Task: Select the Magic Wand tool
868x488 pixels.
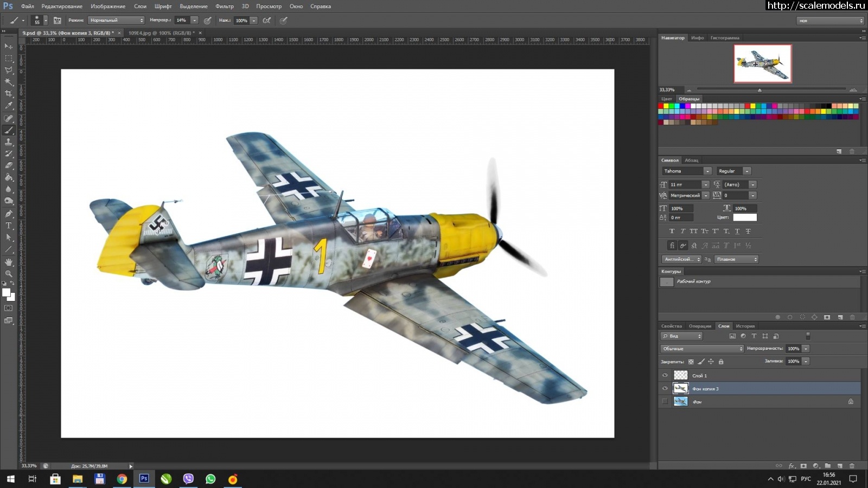Action: (x=9, y=82)
